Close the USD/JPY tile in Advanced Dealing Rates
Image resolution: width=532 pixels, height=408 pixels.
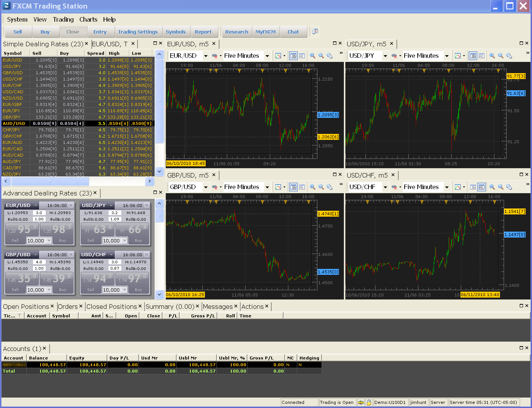pos(146,205)
